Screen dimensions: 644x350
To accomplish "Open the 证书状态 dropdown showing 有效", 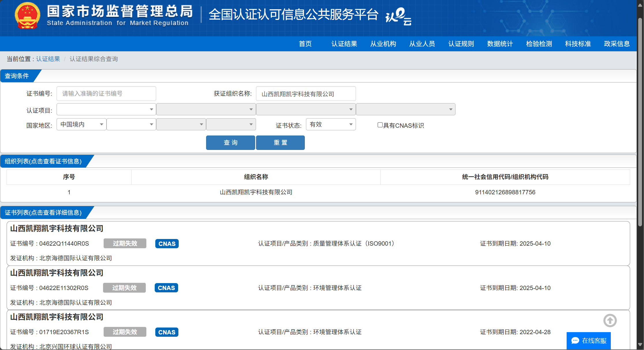I will coord(331,124).
